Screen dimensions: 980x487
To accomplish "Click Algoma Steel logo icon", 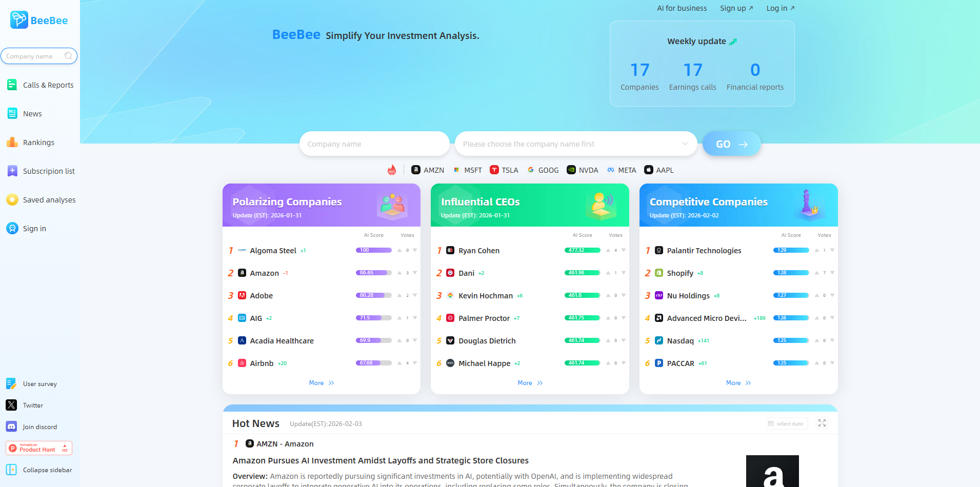I will coord(242,250).
